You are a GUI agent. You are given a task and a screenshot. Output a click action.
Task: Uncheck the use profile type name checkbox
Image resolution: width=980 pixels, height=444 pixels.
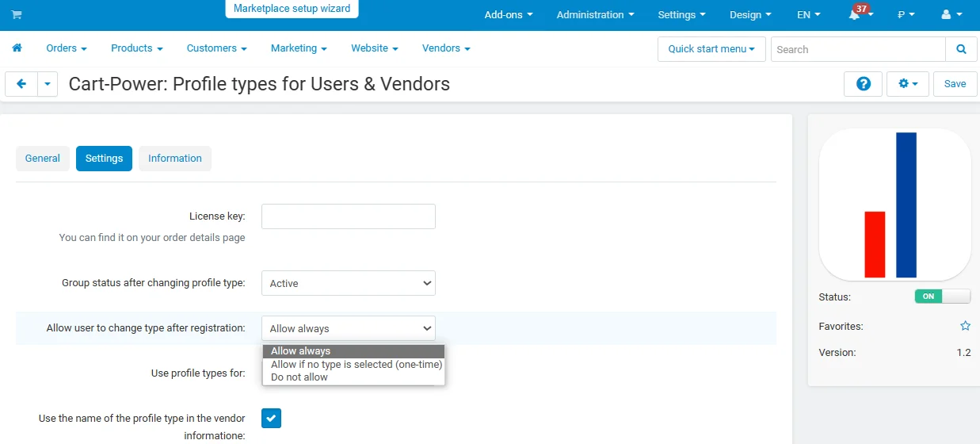click(271, 418)
